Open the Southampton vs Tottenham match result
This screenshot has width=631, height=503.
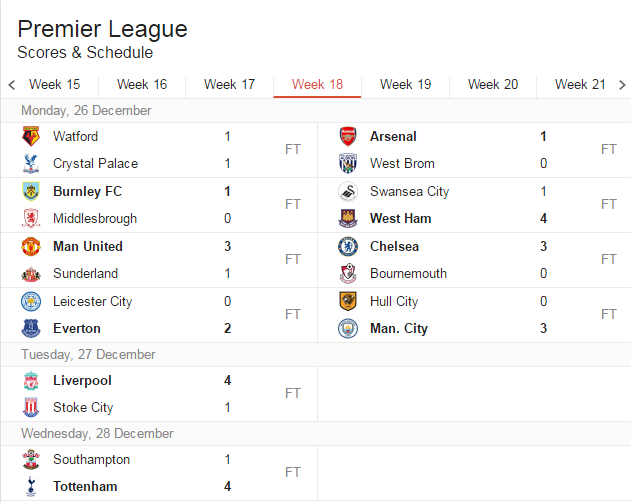292,473
